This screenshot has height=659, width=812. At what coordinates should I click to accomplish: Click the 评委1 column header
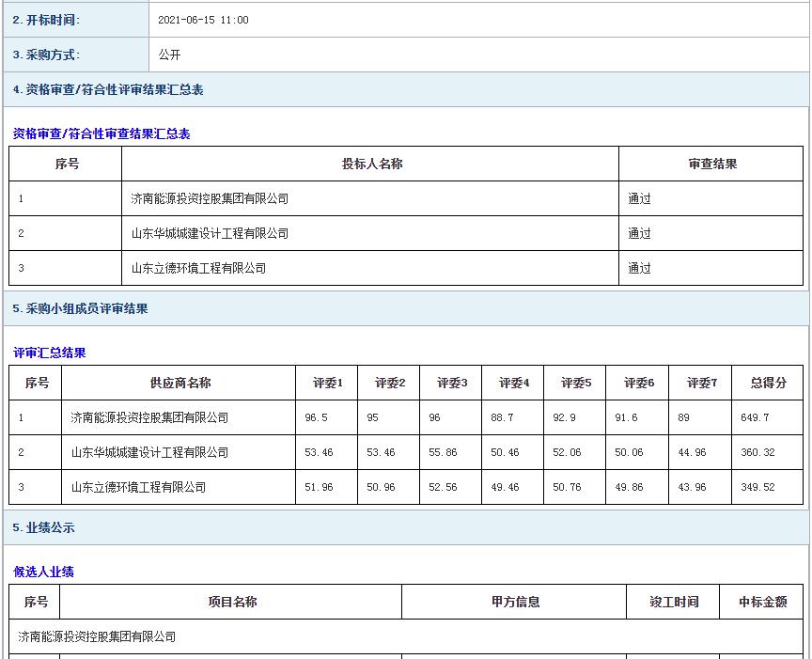pos(327,384)
